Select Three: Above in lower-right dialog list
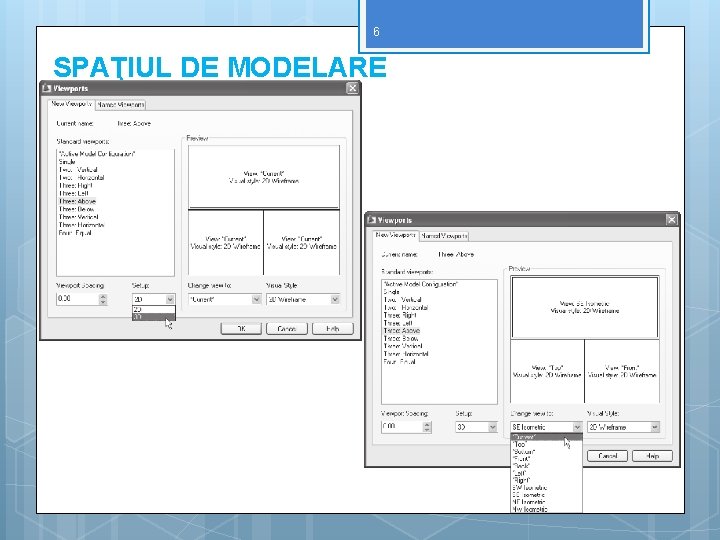Image resolution: width=720 pixels, height=540 pixels. (x=401, y=330)
